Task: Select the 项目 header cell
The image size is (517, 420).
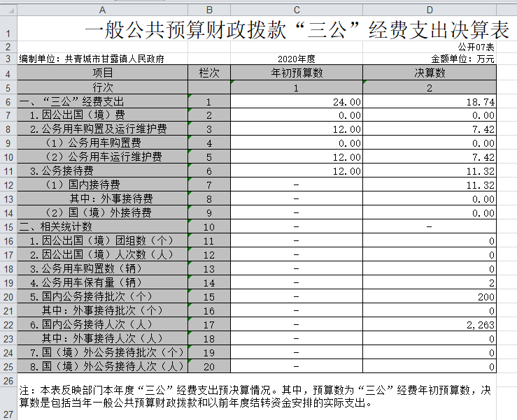Action: tap(103, 73)
